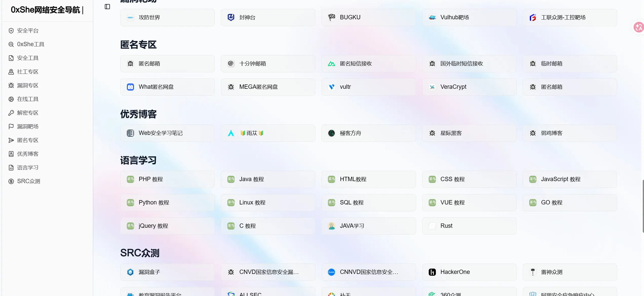Open the 攻防世界 card
Viewport: 644px width, 296px height.
pos(167,18)
